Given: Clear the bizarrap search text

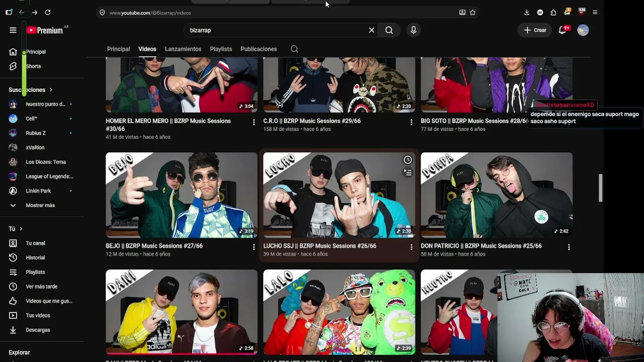Looking at the screenshot, I should pos(372,30).
